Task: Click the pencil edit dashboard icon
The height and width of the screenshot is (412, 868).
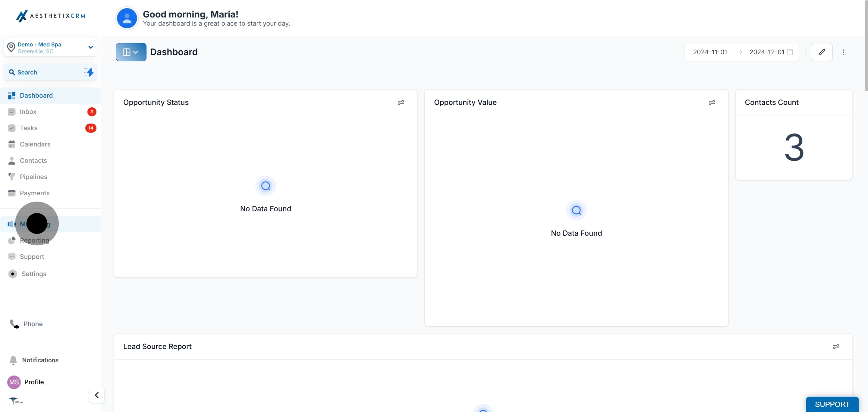Action: [822, 52]
